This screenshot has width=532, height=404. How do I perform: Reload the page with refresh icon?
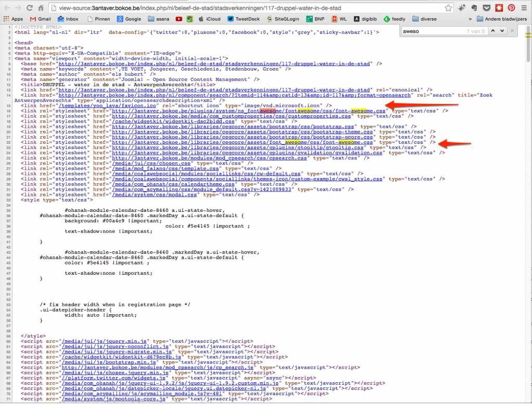(x=30, y=8)
